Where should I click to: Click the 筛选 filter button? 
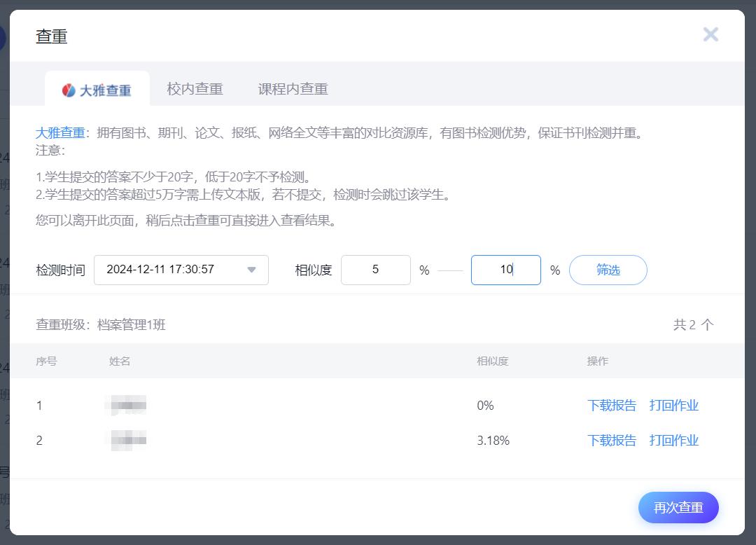[x=608, y=270]
